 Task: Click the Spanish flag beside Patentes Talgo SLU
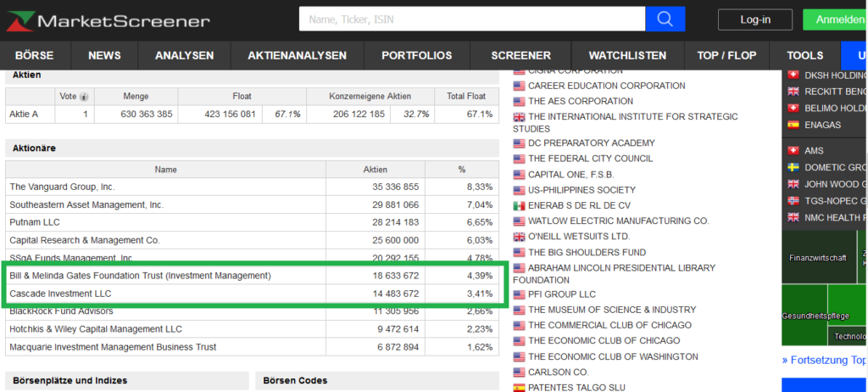[519, 388]
